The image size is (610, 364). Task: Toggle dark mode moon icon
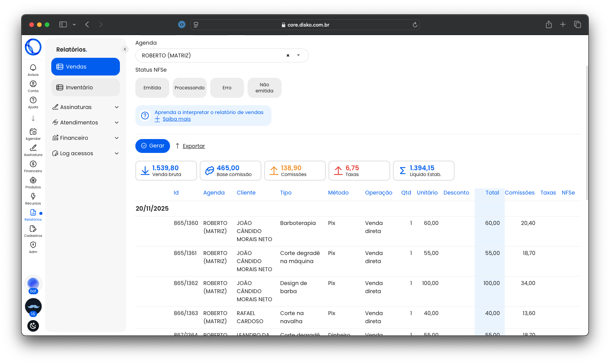click(33, 326)
